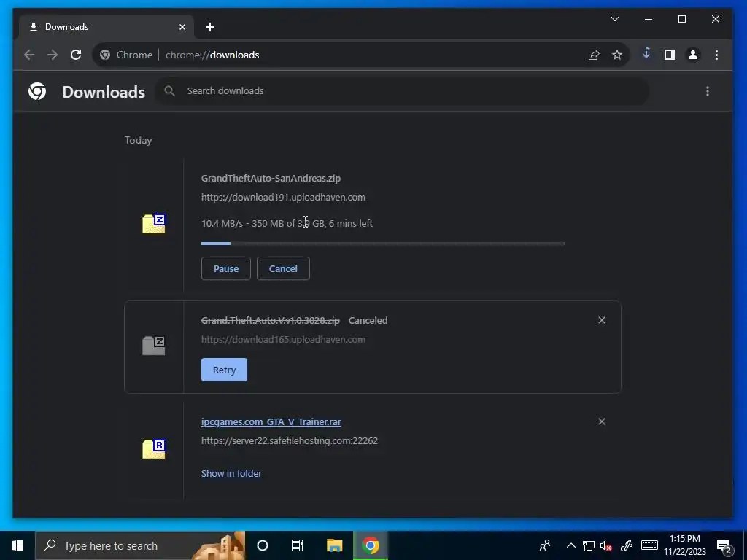Click the server22.safefilehosting.com URL

[289, 441]
